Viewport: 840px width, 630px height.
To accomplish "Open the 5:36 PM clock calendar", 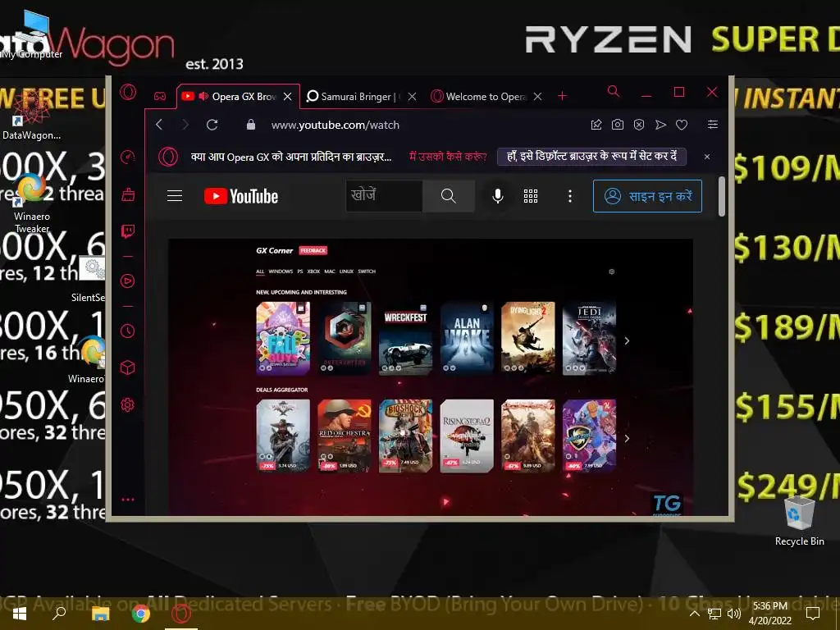I will pos(769,614).
